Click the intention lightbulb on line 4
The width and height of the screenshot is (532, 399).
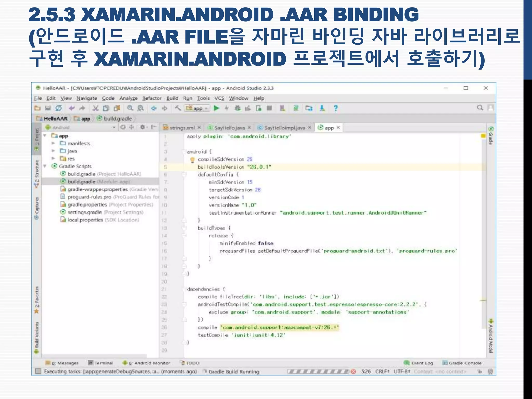point(192,160)
